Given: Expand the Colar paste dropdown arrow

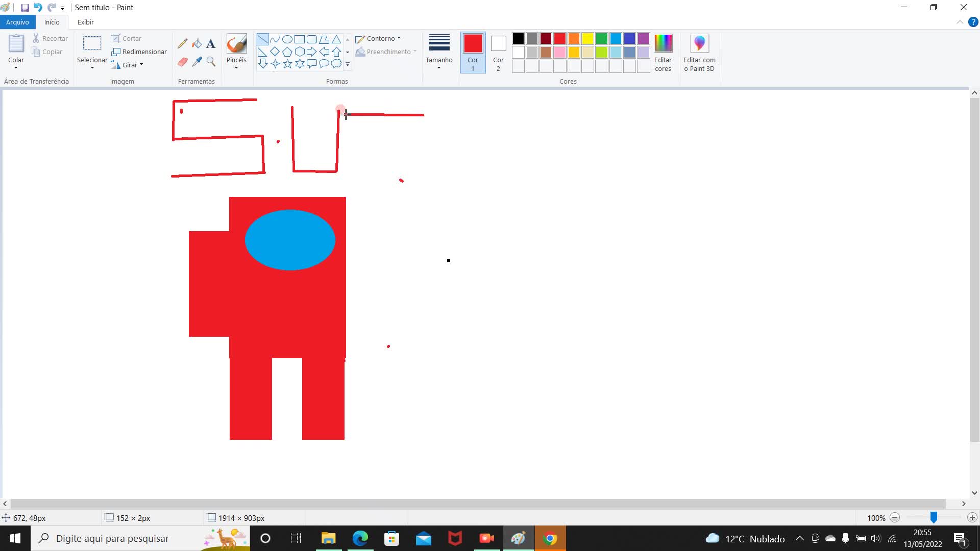Looking at the screenshot, I should click(16, 68).
